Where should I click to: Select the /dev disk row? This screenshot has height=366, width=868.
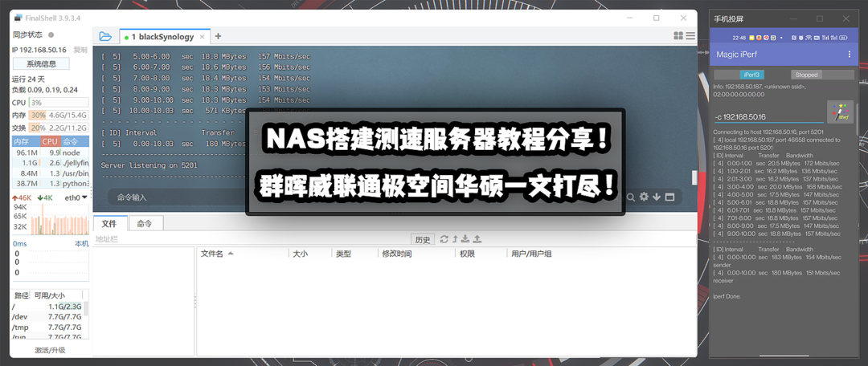pos(47,317)
